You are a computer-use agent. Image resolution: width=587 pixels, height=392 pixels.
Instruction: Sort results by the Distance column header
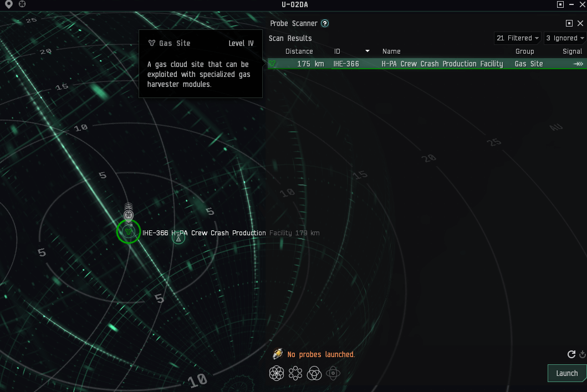pos(299,51)
